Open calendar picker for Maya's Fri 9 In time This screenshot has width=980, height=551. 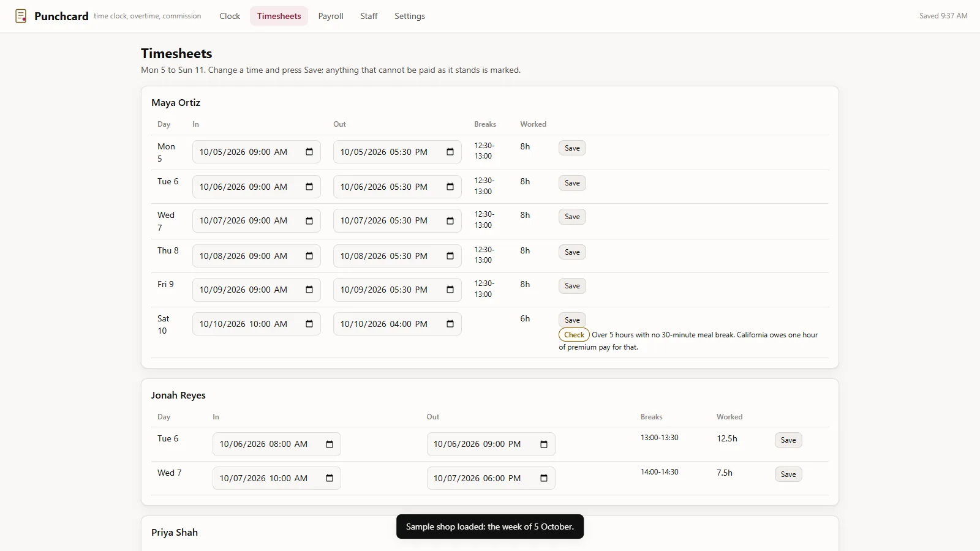click(309, 290)
